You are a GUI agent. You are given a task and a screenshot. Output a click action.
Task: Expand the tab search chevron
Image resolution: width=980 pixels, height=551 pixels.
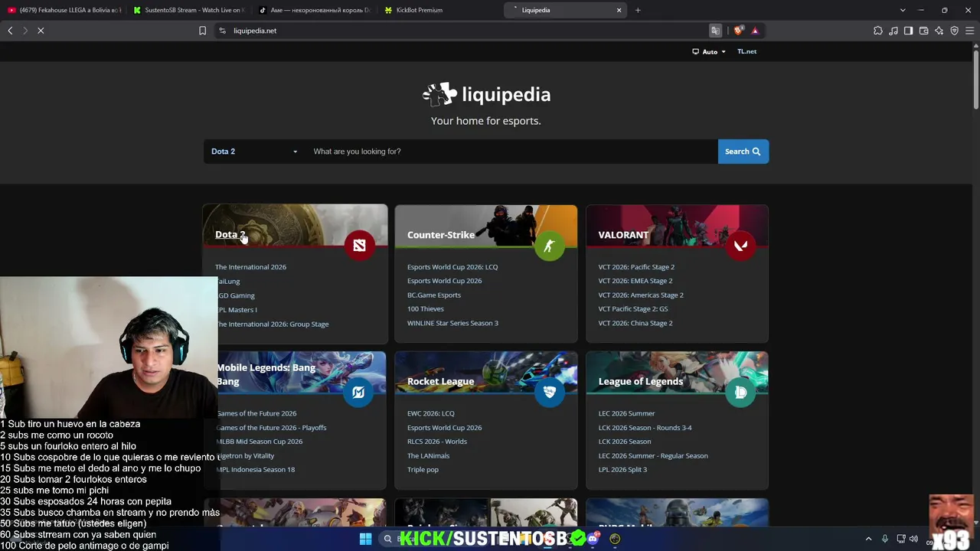[903, 10]
